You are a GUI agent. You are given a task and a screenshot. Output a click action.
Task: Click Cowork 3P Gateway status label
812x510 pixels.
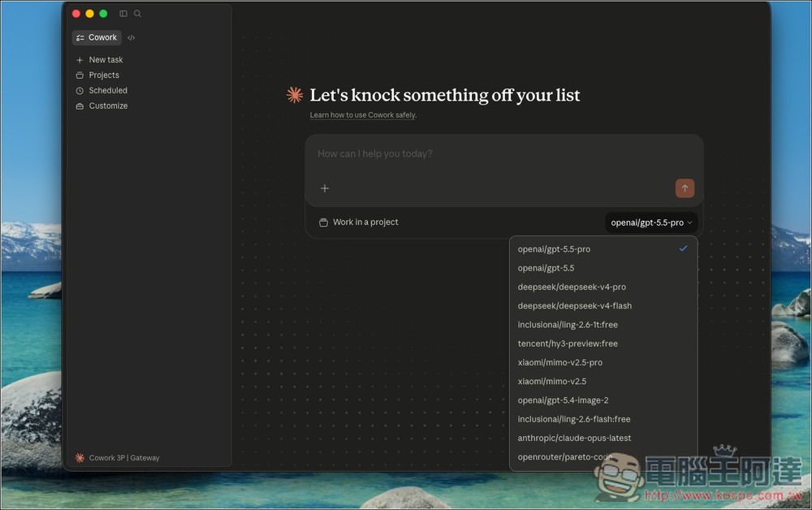pyautogui.click(x=118, y=458)
